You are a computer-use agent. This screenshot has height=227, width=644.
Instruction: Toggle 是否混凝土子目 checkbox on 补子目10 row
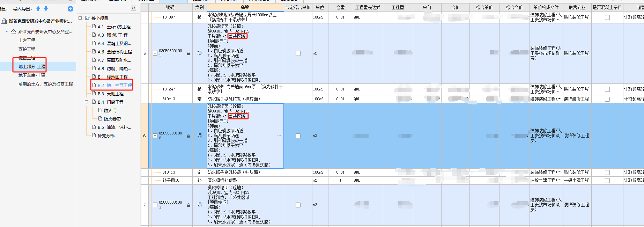click(607, 181)
